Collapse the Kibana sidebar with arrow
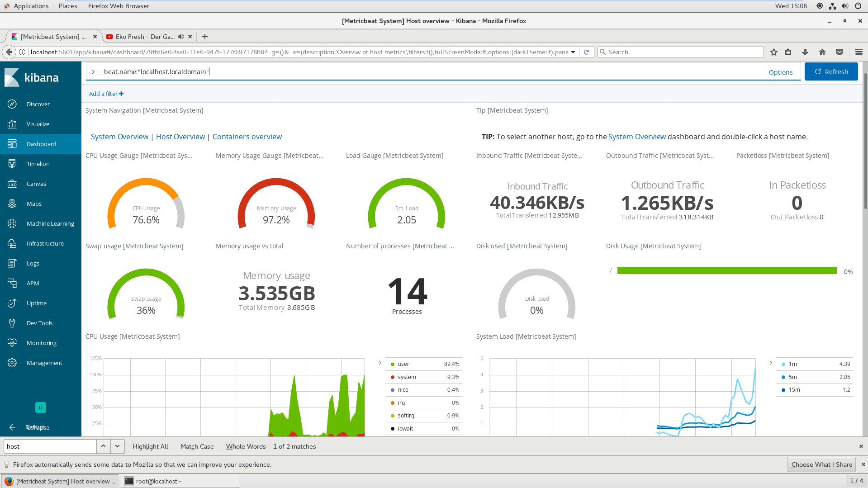Viewport: 868px width, 488px height. pos(12,427)
